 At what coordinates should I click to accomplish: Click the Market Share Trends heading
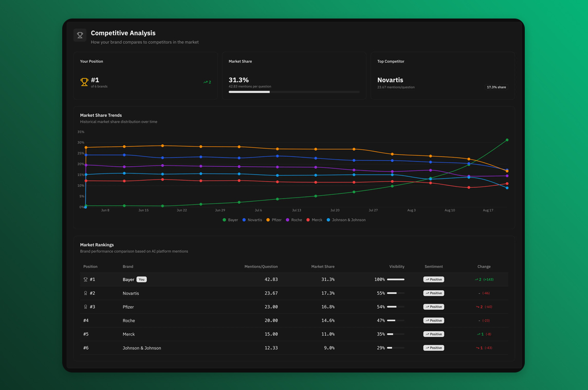(x=101, y=115)
